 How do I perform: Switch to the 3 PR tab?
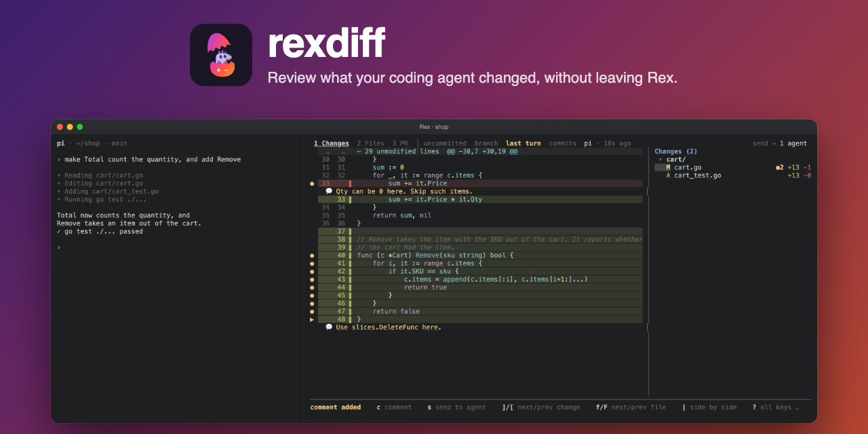click(400, 144)
